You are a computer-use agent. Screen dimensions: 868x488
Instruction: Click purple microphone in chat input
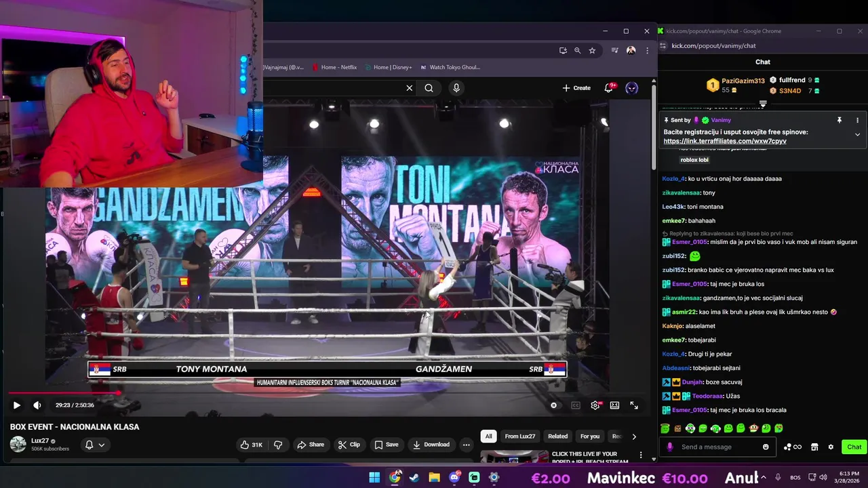tap(670, 447)
